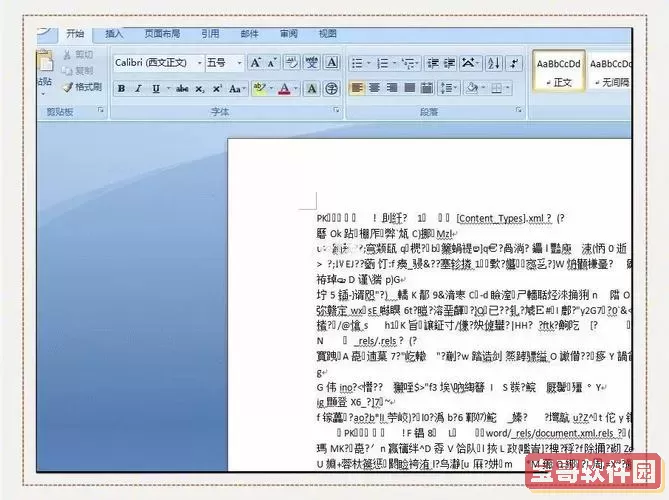The height and width of the screenshot is (500, 669).
Task: Open the Line Spacing menu
Action: click(449, 88)
